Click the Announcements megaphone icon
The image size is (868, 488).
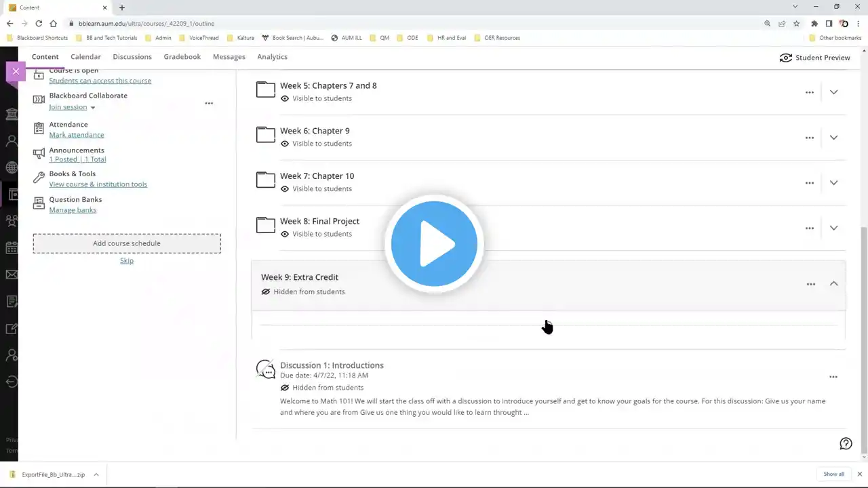[x=39, y=154]
